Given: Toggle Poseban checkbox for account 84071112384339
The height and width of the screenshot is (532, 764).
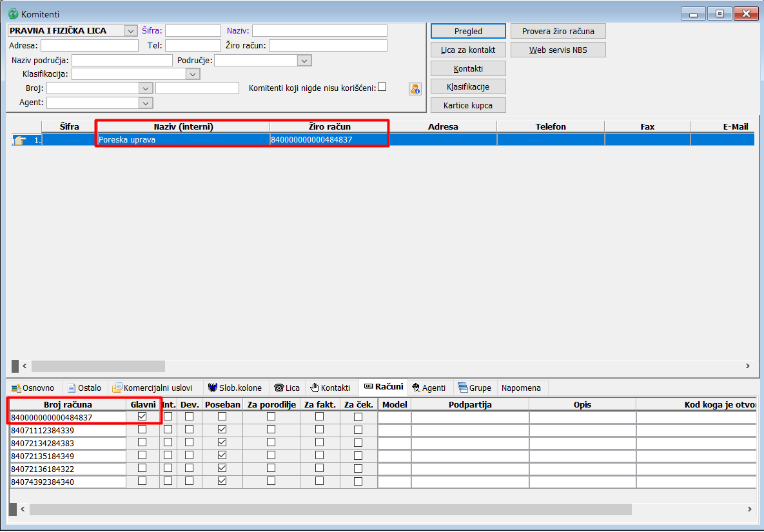Looking at the screenshot, I should click(222, 430).
